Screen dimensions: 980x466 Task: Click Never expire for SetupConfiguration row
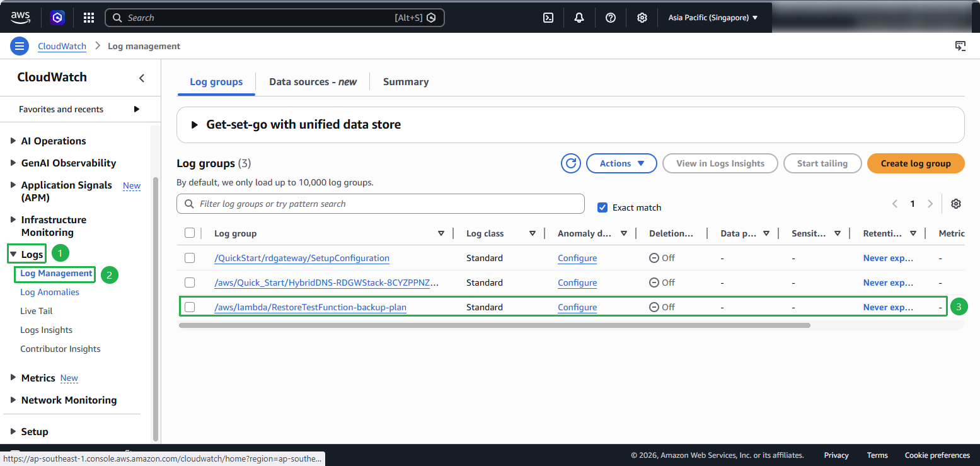888,258
